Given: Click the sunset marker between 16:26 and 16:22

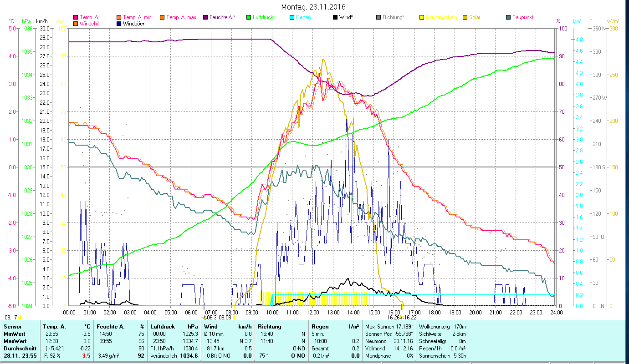Looking at the screenshot, I should (x=401, y=318).
